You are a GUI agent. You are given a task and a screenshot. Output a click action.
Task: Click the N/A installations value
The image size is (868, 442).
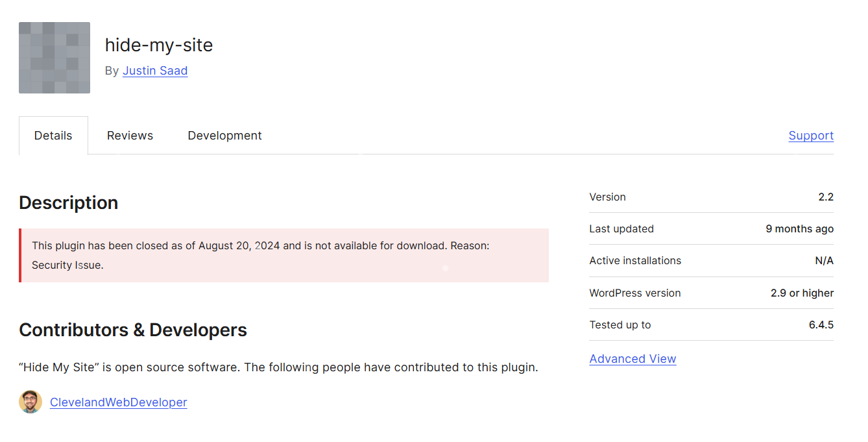(825, 260)
